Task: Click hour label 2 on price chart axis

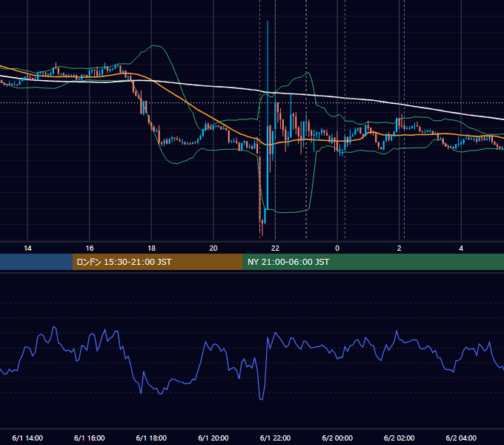Action: pos(399,248)
